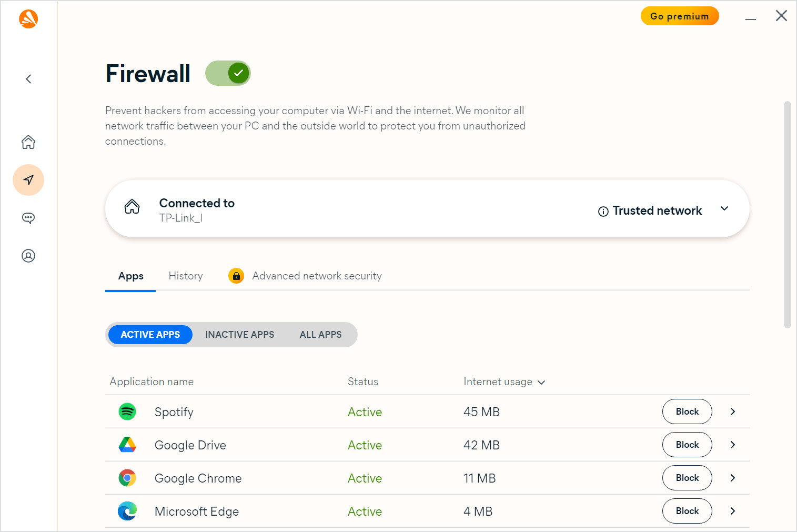Open the account profile sidebar icon
This screenshot has width=797, height=532.
(28, 256)
